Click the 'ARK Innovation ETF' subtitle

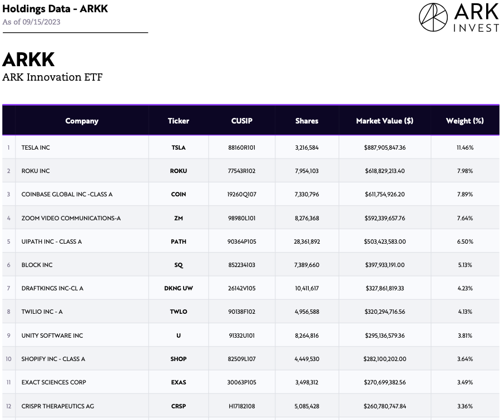point(52,77)
